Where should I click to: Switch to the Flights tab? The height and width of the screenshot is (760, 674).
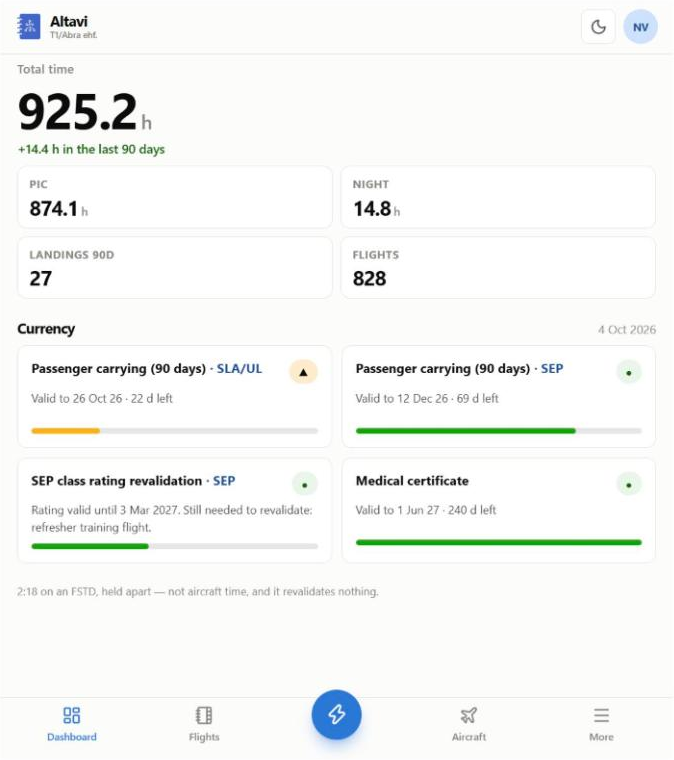point(204,724)
